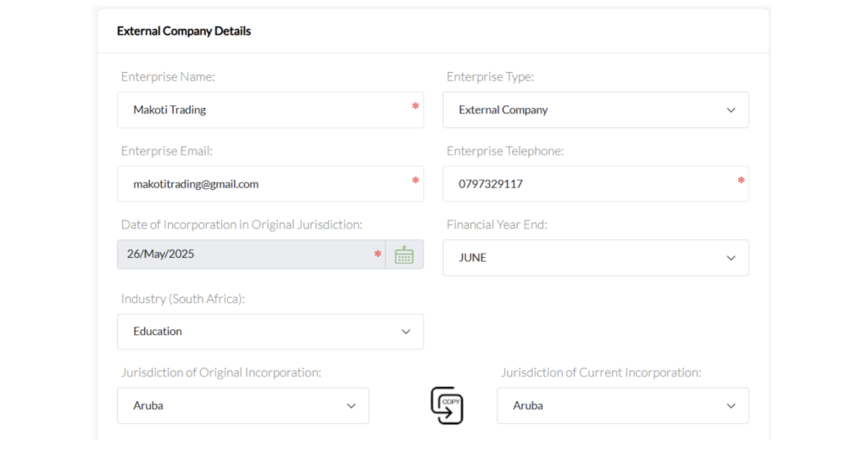868x464 pixels.
Task: Open Jurisdiction of Original Incorporation dropdown
Action: tap(243, 405)
